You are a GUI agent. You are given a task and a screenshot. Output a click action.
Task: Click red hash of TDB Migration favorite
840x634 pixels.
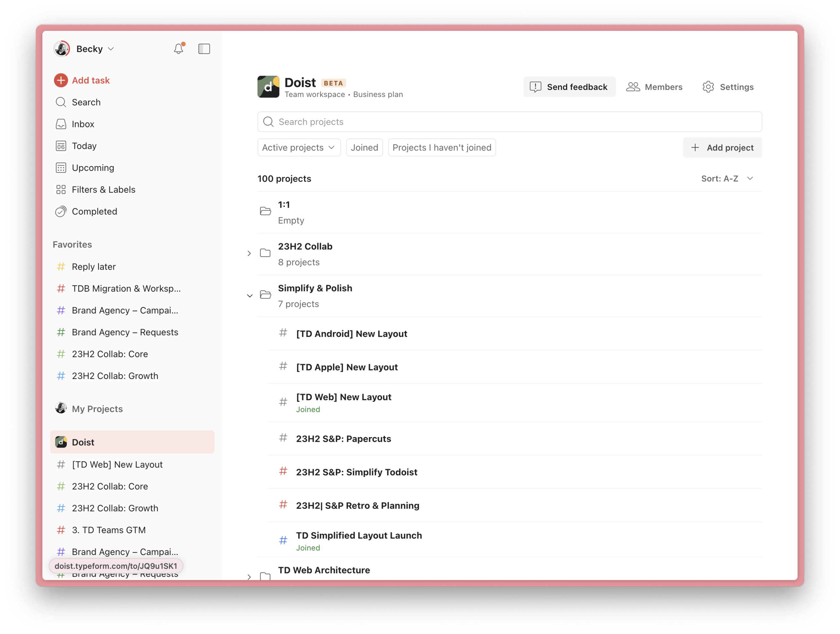pyautogui.click(x=61, y=288)
